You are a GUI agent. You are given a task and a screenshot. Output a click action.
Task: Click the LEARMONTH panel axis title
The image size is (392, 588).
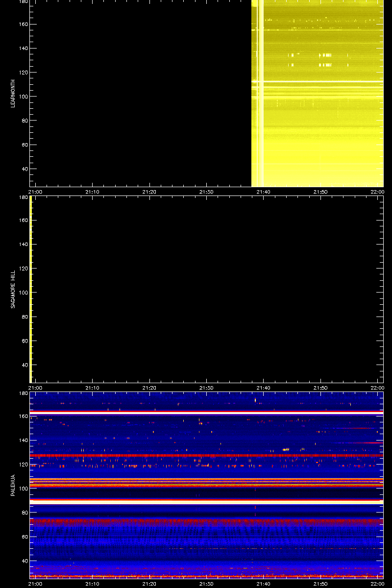[14, 93]
